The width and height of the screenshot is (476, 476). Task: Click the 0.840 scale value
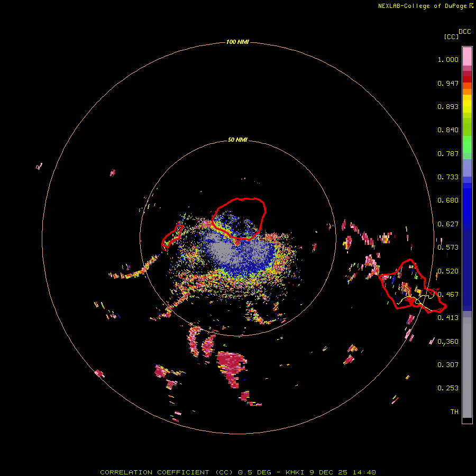(448, 130)
